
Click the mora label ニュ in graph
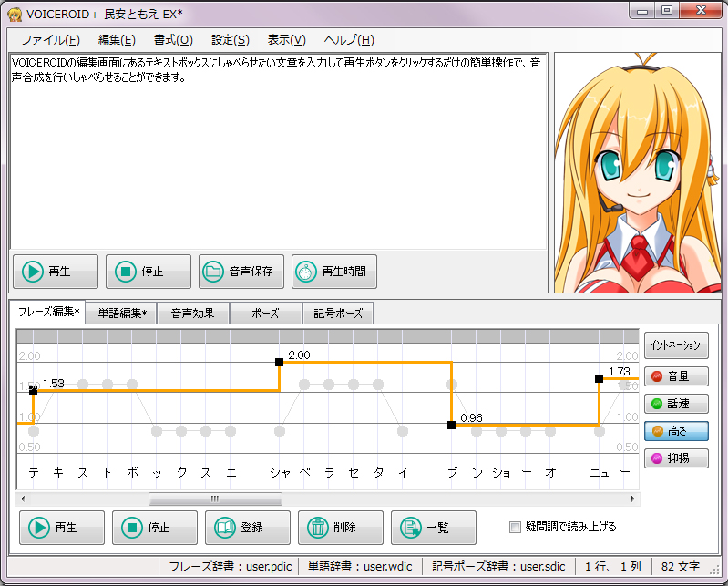point(599,473)
